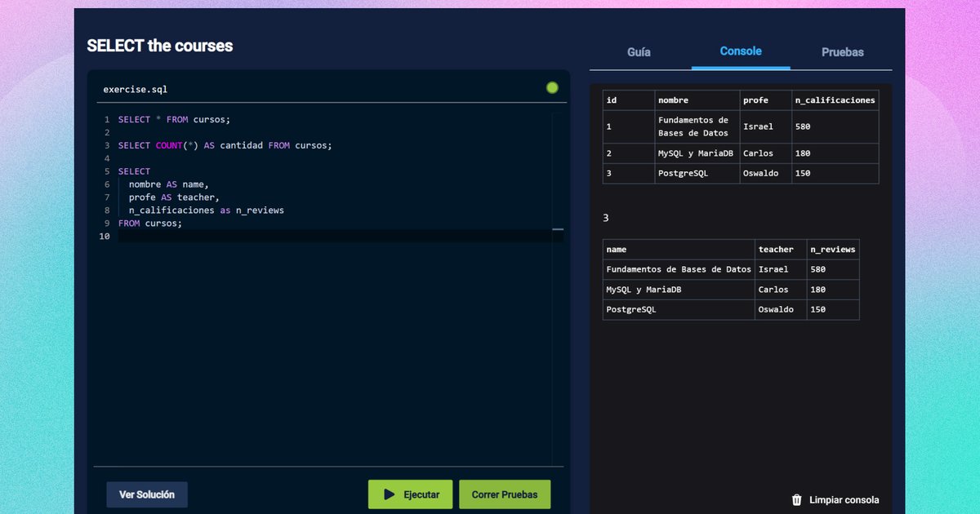
Task: Click the 'nombre AS name,' code line
Action: (168, 184)
